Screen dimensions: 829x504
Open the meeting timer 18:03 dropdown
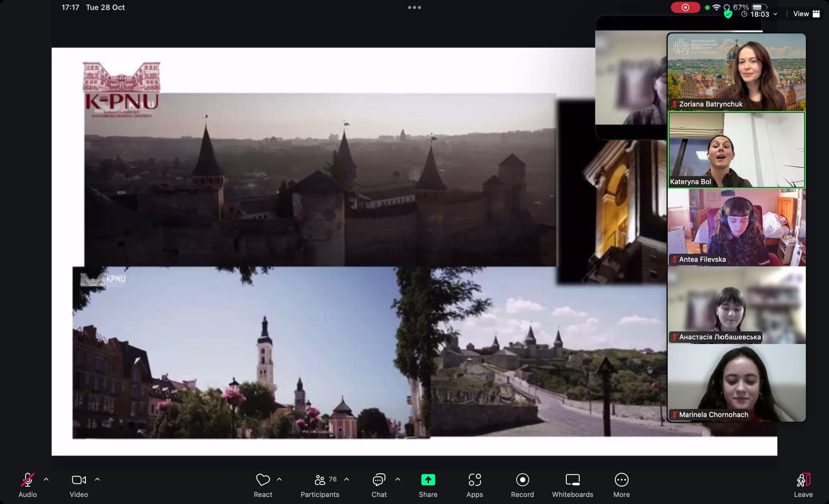click(x=760, y=15)
